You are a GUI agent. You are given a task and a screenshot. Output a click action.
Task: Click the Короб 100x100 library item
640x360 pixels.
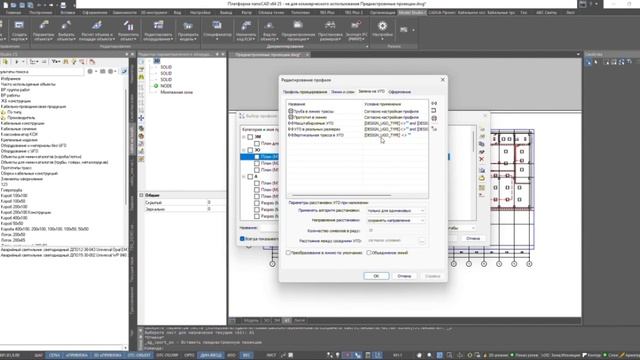coord(14,196)
